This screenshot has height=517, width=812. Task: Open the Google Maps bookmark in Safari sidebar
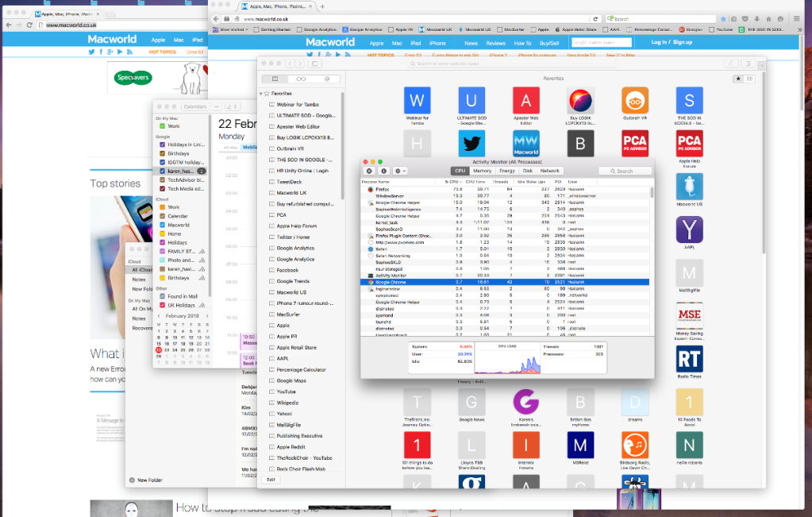pyautogui.click(x=291, y=380)
